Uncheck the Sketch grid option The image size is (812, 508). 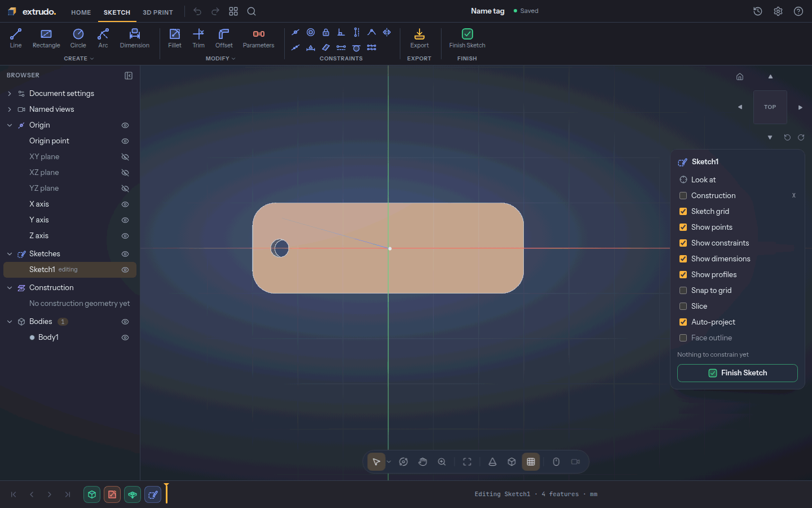(x=683, y=212)
